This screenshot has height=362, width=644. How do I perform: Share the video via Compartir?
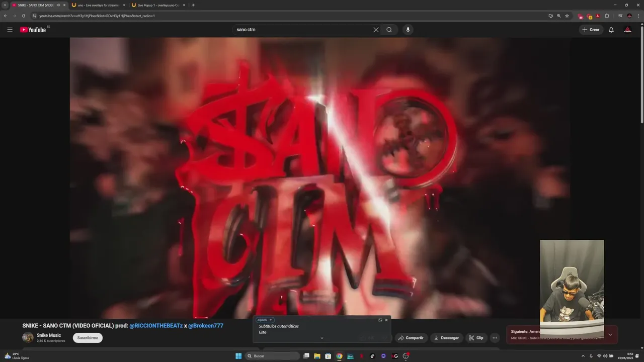click(x=411, y=338)
